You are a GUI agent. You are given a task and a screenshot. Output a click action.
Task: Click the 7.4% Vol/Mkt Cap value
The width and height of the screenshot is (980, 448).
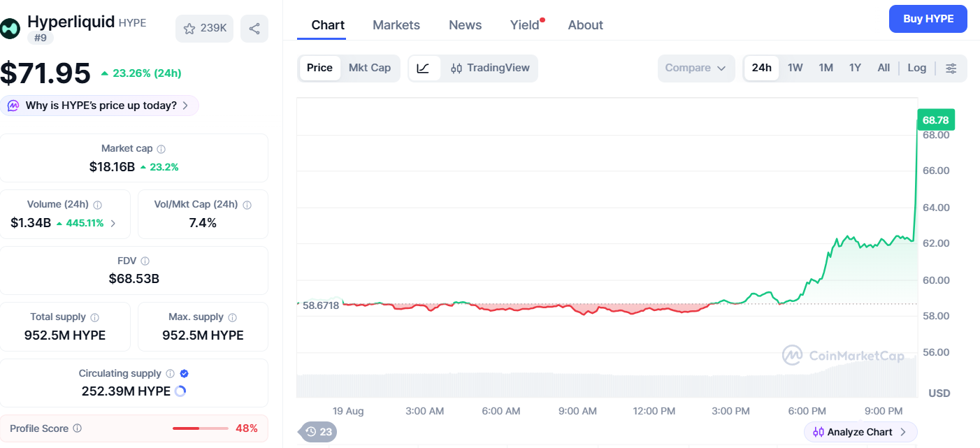tap(203, 223)
